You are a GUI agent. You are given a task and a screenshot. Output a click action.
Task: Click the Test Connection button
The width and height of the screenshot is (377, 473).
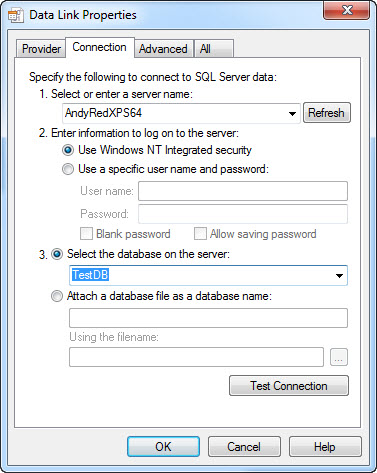tap(289, 386)
